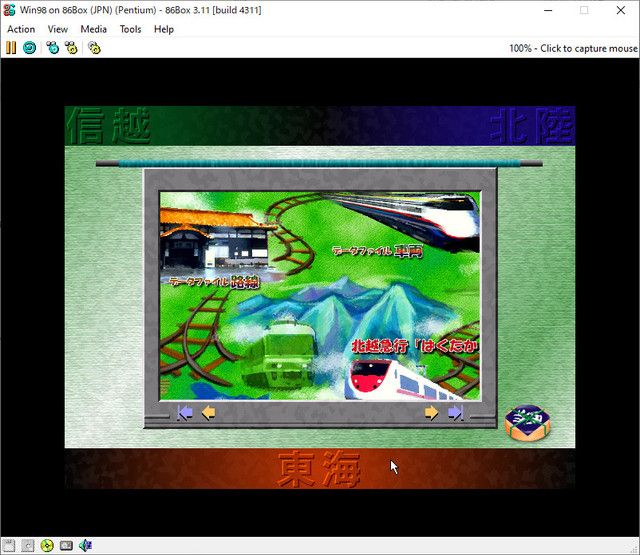Close the 86Box window
The height and width of the screenshot is (555, 640).
tap(620, 10)
